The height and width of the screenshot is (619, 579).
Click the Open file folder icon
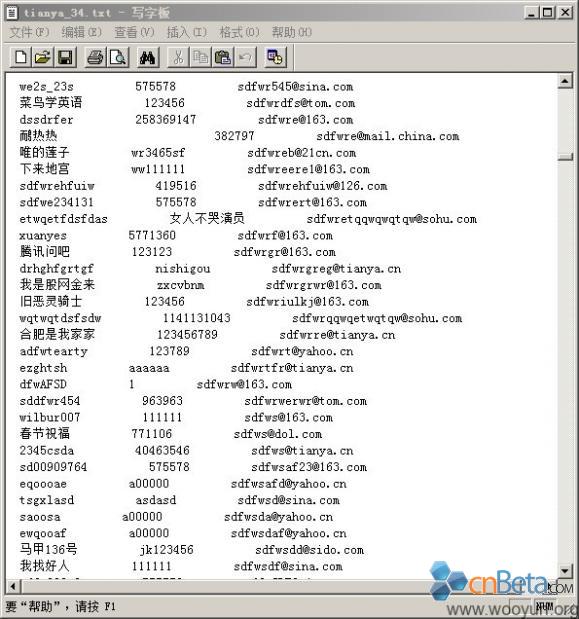click(x=43, y=57)
